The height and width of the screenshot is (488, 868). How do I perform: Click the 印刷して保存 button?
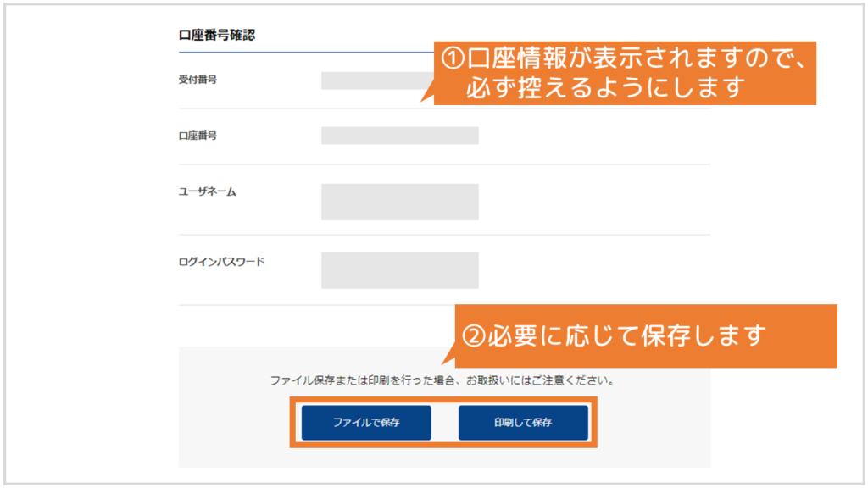click(523, 423)
